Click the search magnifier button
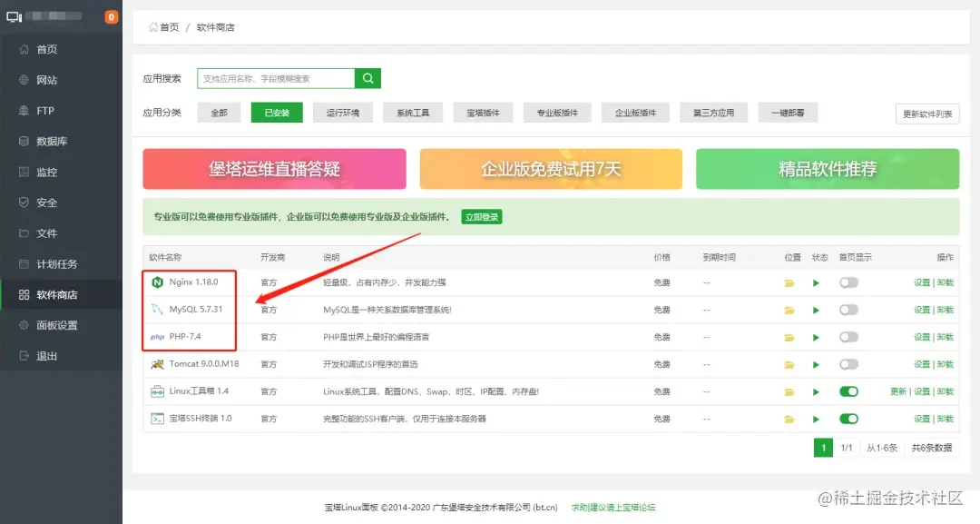The width and height of the screenshot is (980, 524). click(x=368, y=78)
